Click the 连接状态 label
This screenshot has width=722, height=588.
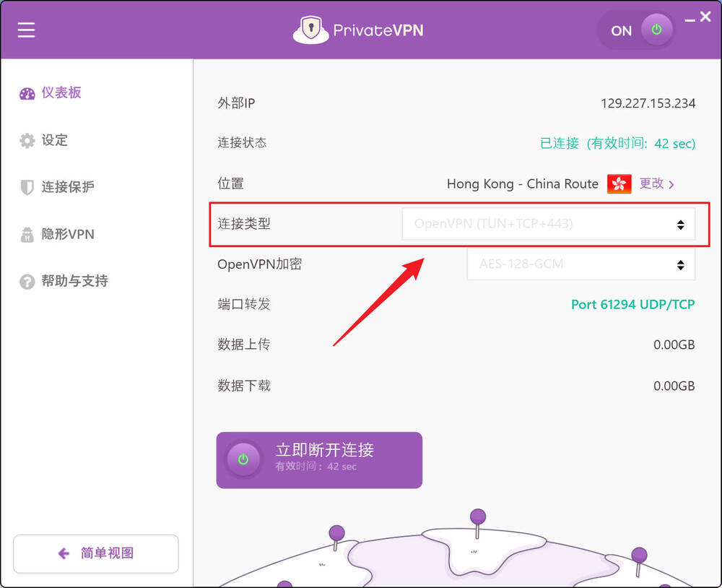pos(242,143)
